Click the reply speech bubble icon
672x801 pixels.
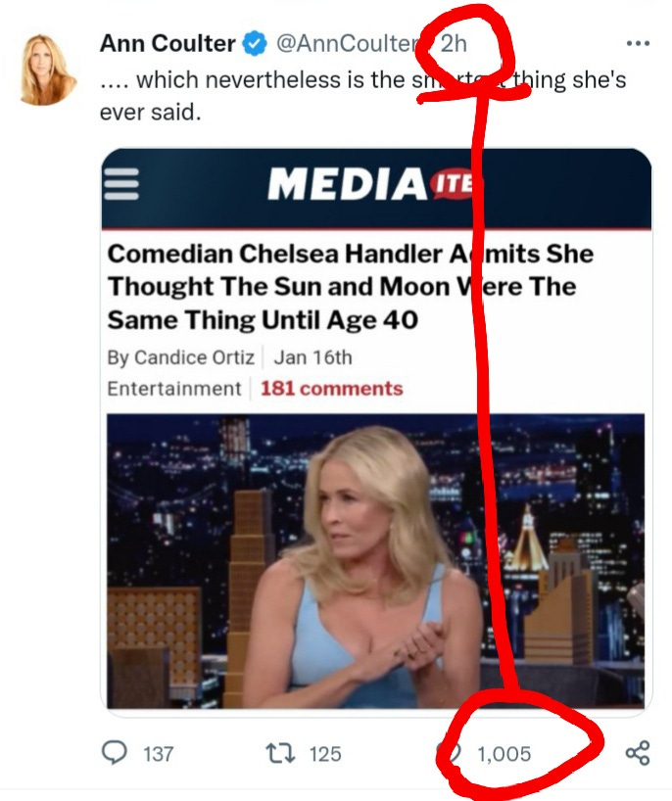click(115, 753)
